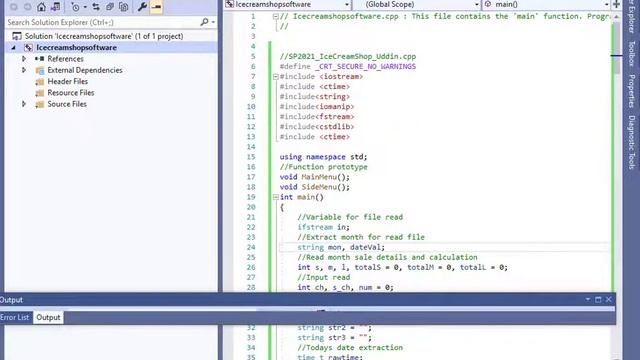The height and width of the screenshot is (360, 640).
Task: Click '//Todays date extraction' comment on line 34
Action: [x=350, y=348]
